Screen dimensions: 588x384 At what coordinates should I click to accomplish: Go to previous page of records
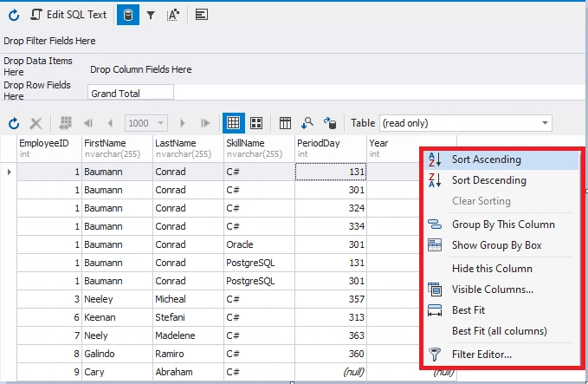click(110, 123)
